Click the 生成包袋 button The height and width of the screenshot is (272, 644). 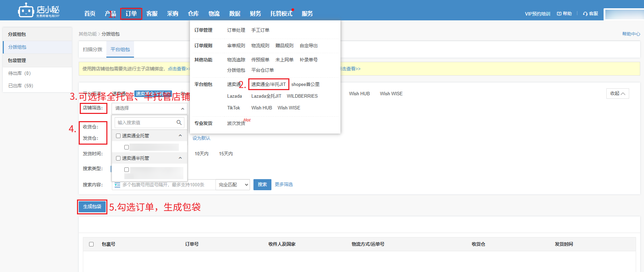tap(92, 207)
